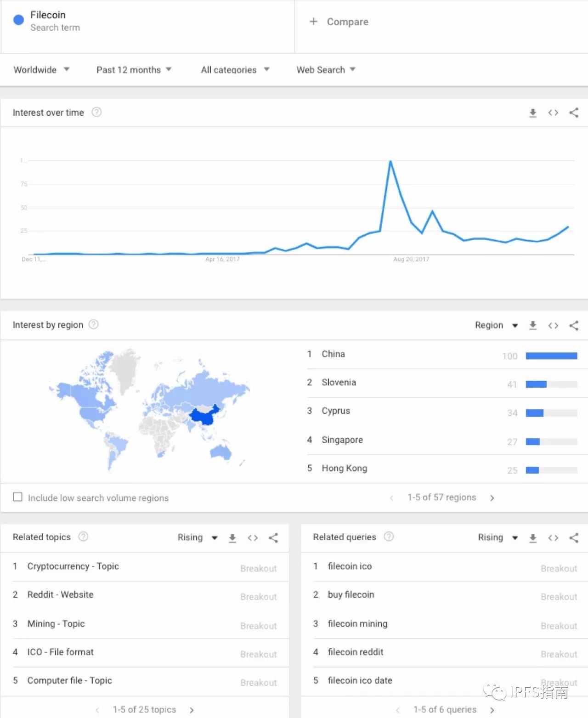Share the Related queries card
Image resolution: width=588 pixels, height=718 pixels.
tap(574, 538)
